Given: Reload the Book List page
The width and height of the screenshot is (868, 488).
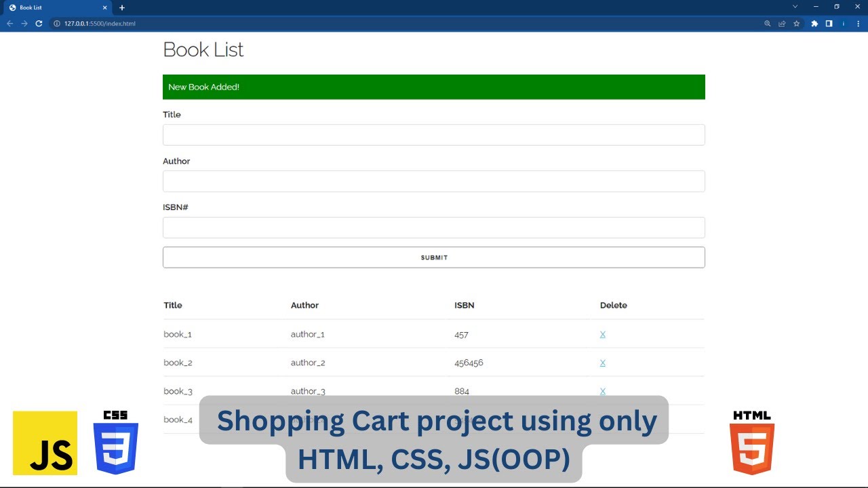Looking at the screenshot, I should pos(39,23).
